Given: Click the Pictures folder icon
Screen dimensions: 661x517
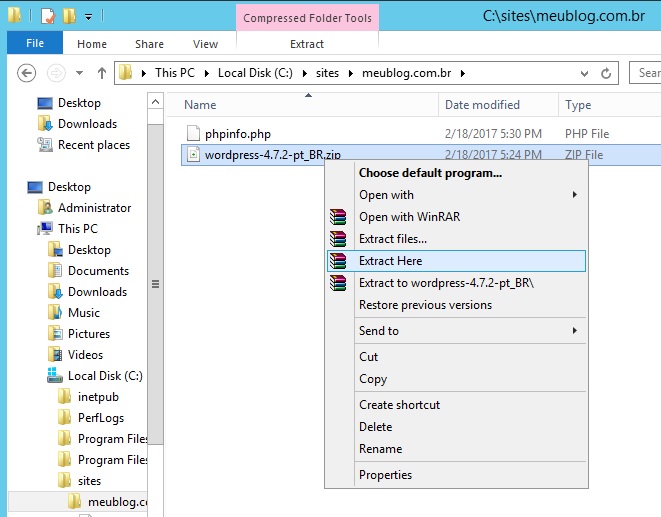Looking at the screenshot, I should [55, 334].
